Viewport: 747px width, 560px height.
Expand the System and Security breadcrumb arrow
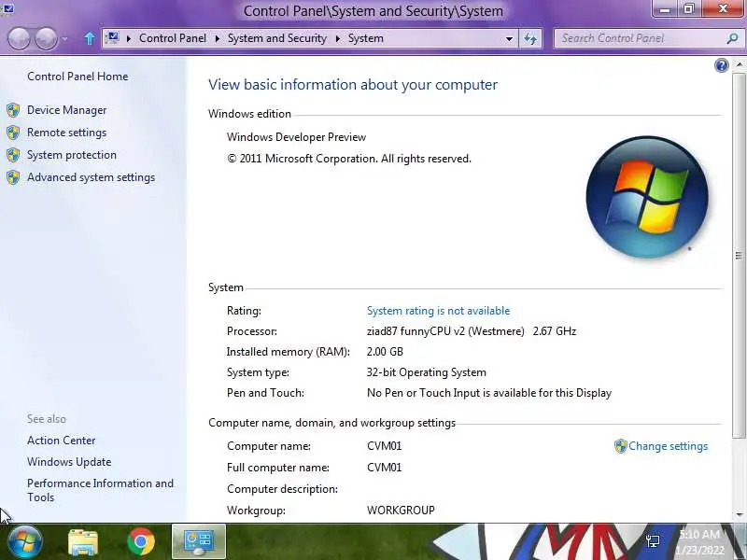point(338,38)
